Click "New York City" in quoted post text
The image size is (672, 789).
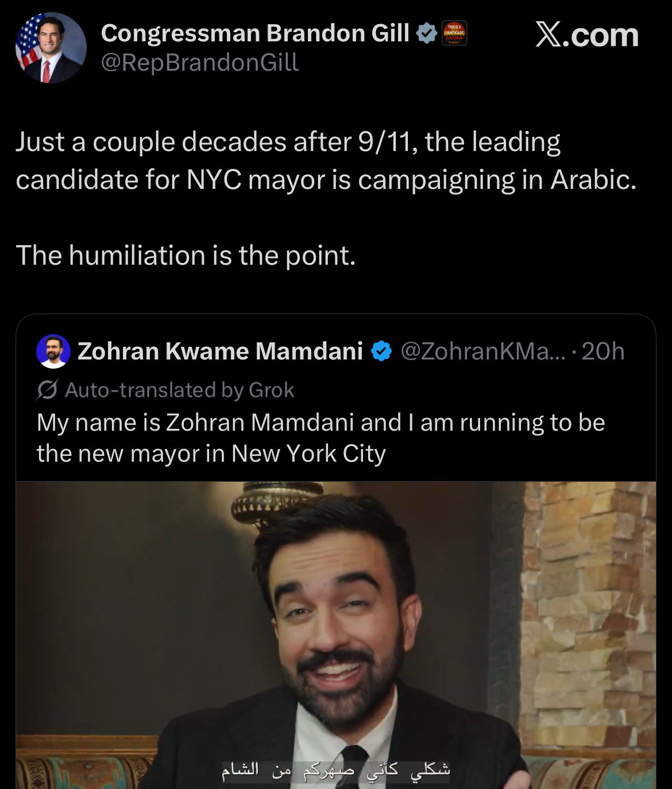coord(308,454)
